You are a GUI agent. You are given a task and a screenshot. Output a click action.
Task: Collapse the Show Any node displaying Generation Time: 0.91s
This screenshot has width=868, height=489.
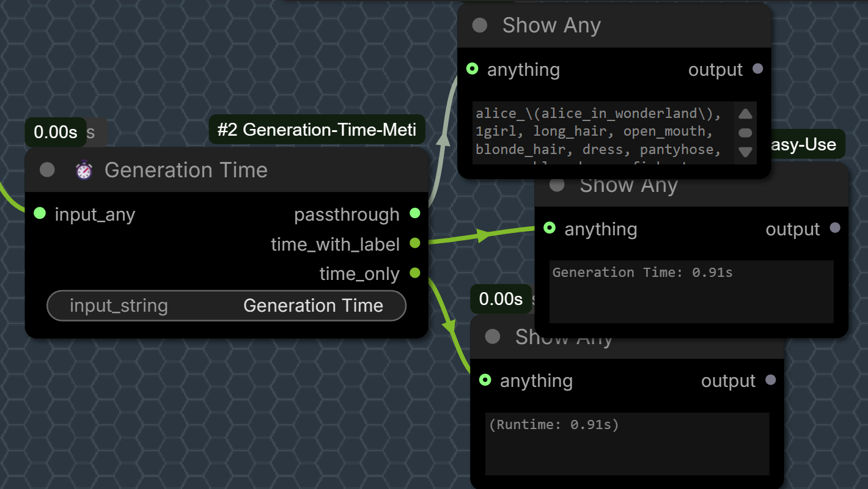click(x=557, y=185)
